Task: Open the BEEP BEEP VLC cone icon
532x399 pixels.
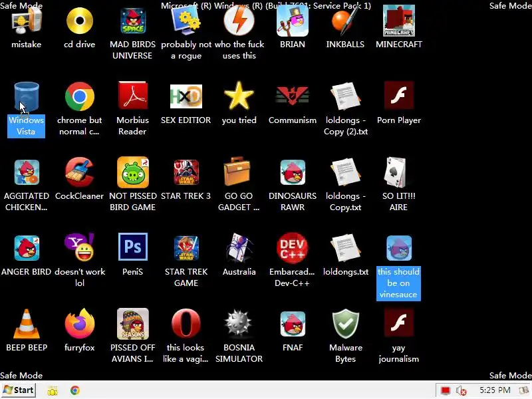Action: tap(27, 324)
